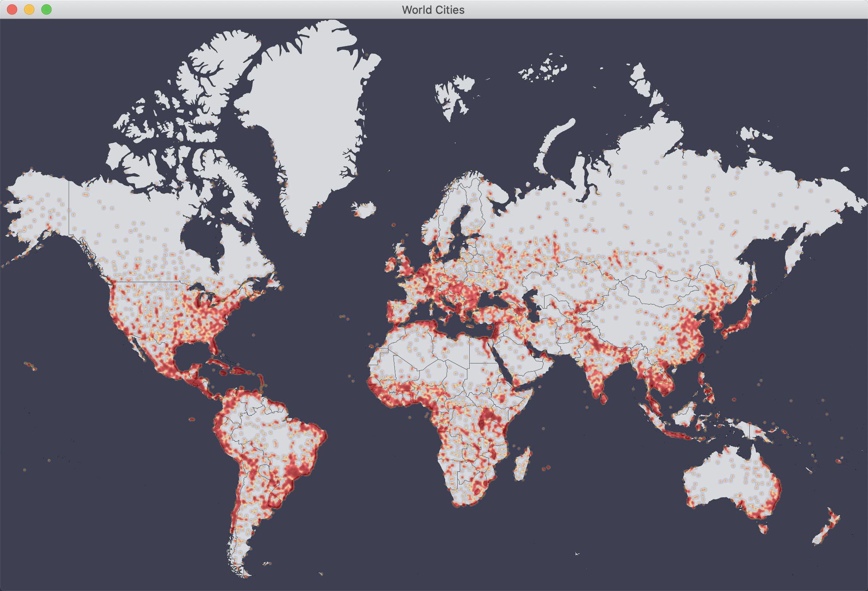Click Sri Lanka below India
Image resolution: width=868 pixels, height=591 pixels.
pos(603,398)
